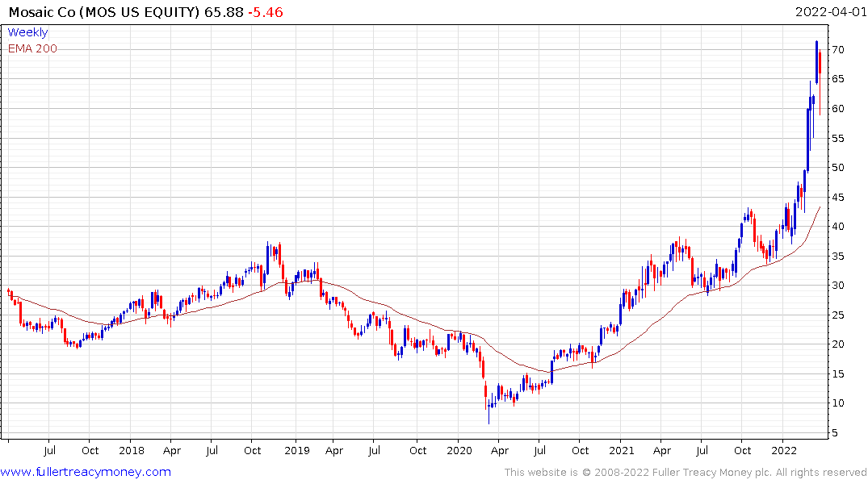868x484 pixels.
Task: Click the 10 price axis label
Action: point(838,403)
